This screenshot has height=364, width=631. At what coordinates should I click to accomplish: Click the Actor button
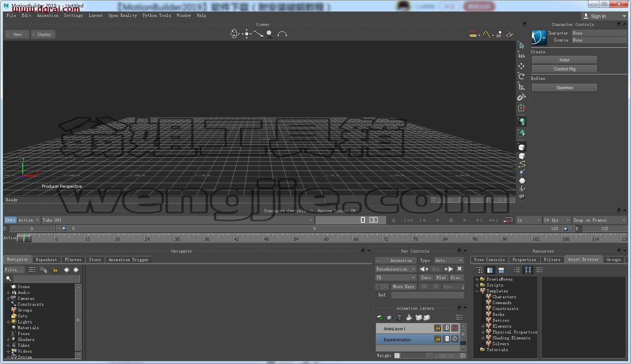pos(564,60)
